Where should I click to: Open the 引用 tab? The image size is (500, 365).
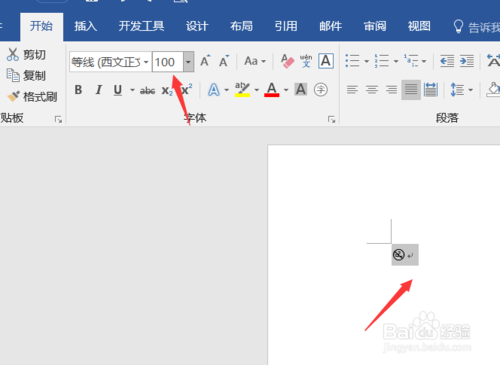pos(286,26)
